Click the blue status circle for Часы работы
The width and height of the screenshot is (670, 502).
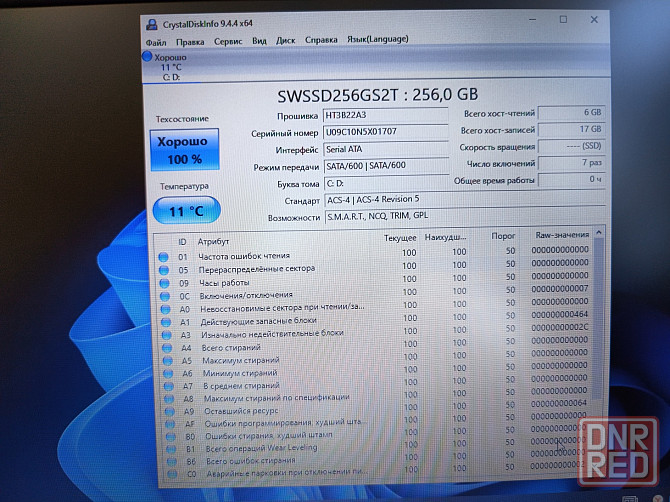(x=164, y=283)
